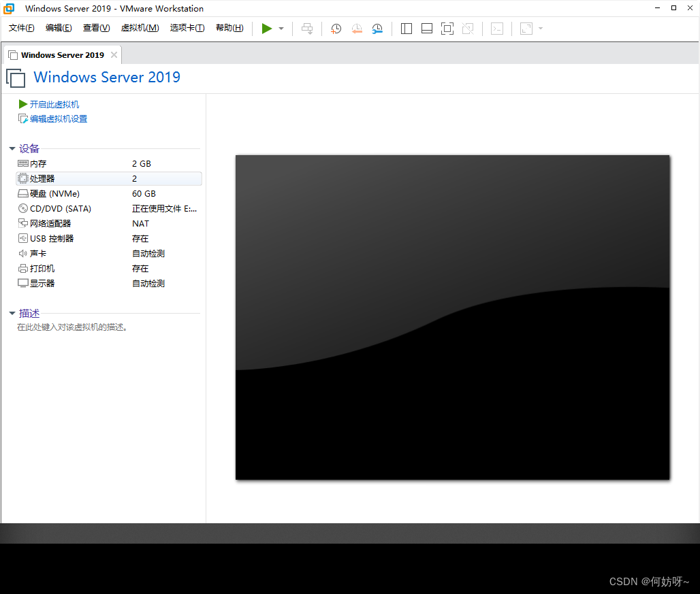Click the stretch guest display icon
The height and width of the screenshot is (594, 700).
[x=526, y=29]
